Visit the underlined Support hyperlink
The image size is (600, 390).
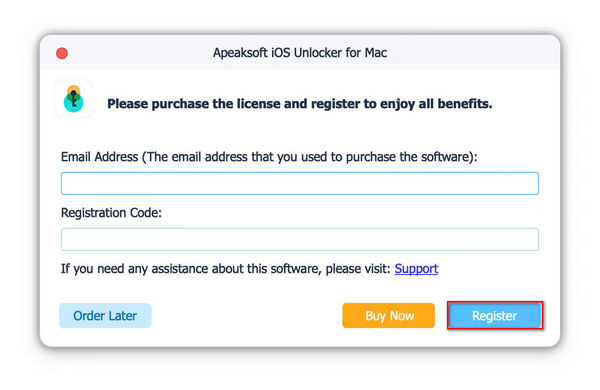coord(416,269)
